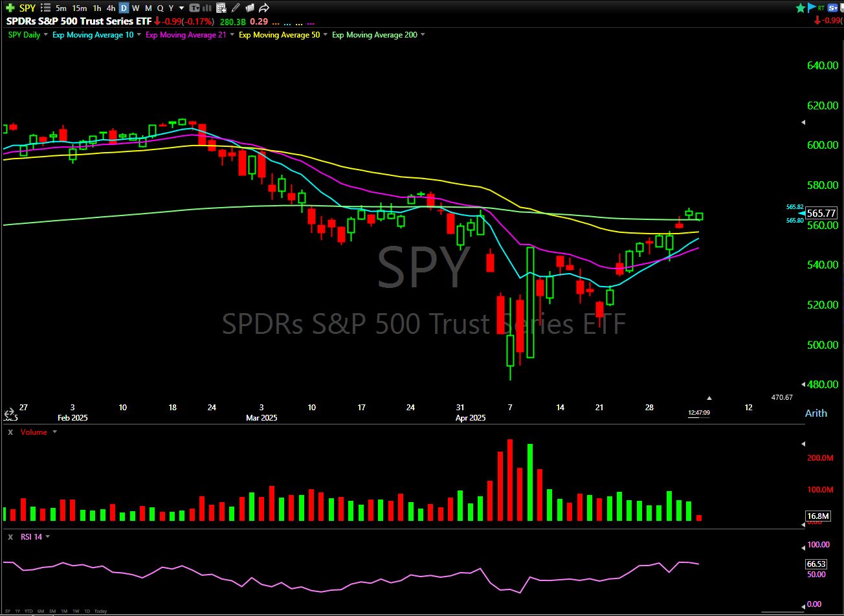Click the 280.3B value in header
This screenshot has height=616, width=844.
[x=232, y=21]
